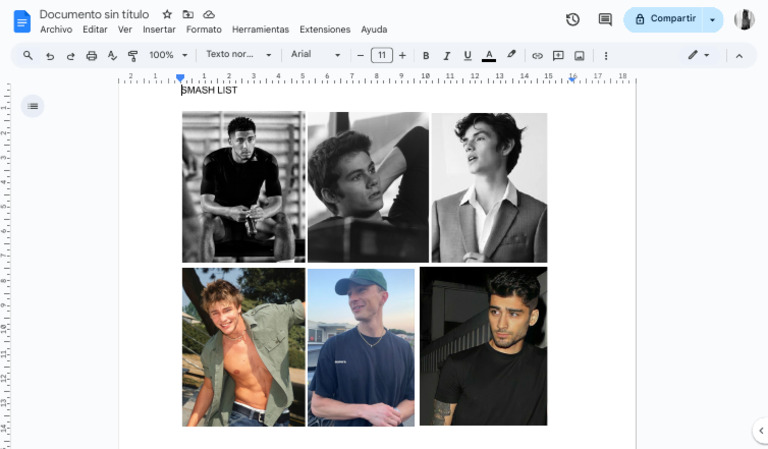This screenshot has height=449, width=768.
Task: Select the black-and-white man lying down photo
Action: point(368,187)
